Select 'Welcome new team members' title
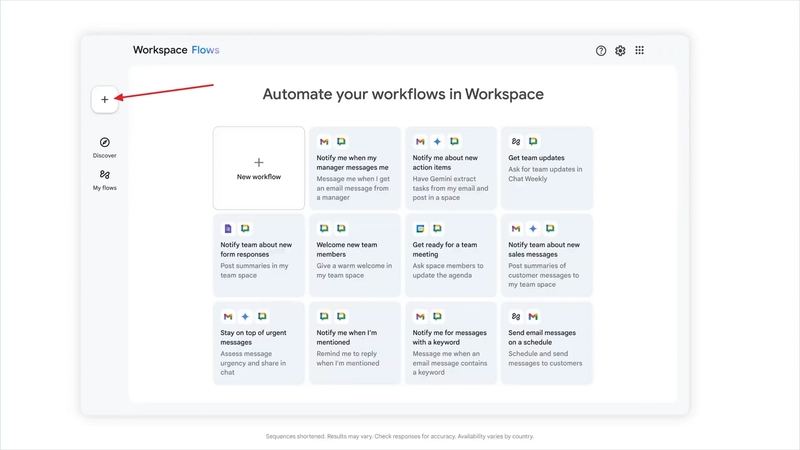 click(346, 249)
